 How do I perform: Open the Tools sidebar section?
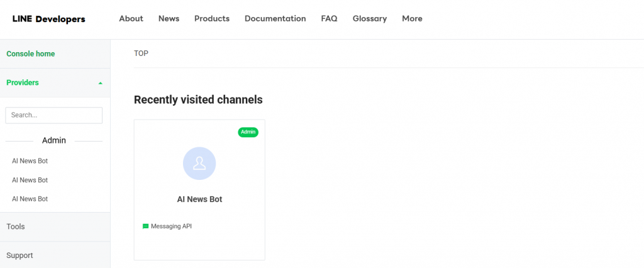(16, 226)
